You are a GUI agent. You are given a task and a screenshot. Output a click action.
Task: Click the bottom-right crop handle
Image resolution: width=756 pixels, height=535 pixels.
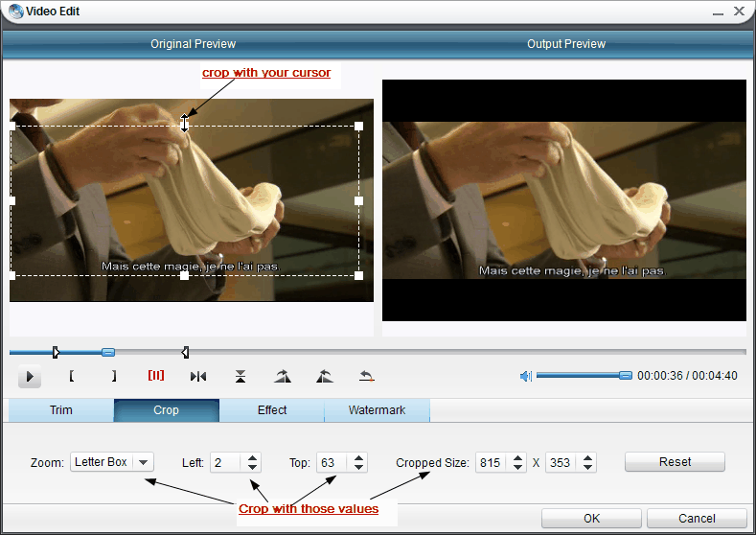(358, 275)
